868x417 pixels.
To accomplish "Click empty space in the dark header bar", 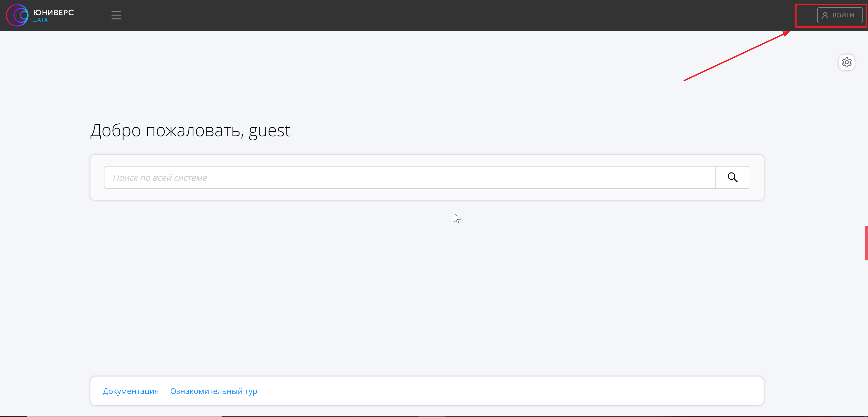I will [438, 15].
